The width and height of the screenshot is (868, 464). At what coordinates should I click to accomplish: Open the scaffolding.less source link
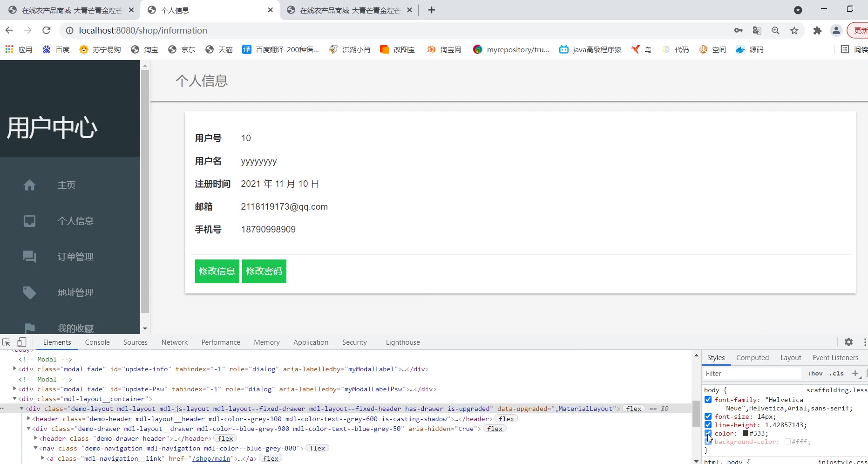(x=837, y=390)
